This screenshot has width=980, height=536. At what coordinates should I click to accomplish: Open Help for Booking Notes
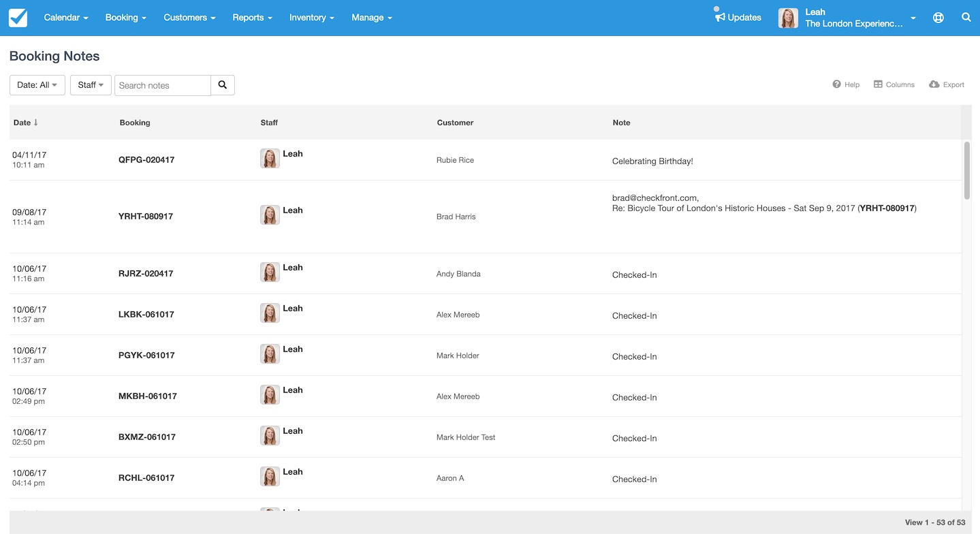[846, 84]
